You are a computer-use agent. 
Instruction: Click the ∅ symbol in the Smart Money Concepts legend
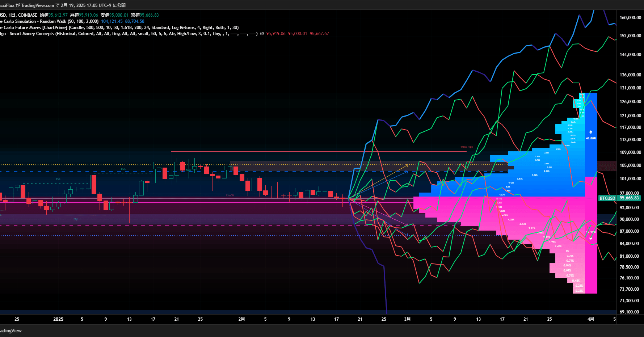click(x=262, y=34)
